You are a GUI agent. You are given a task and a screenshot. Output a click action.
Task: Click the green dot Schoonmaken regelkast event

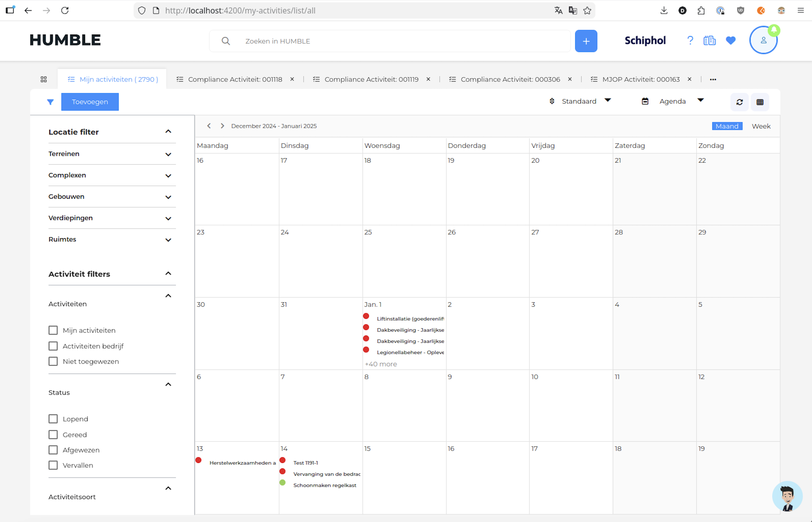[x=324, y=485]
